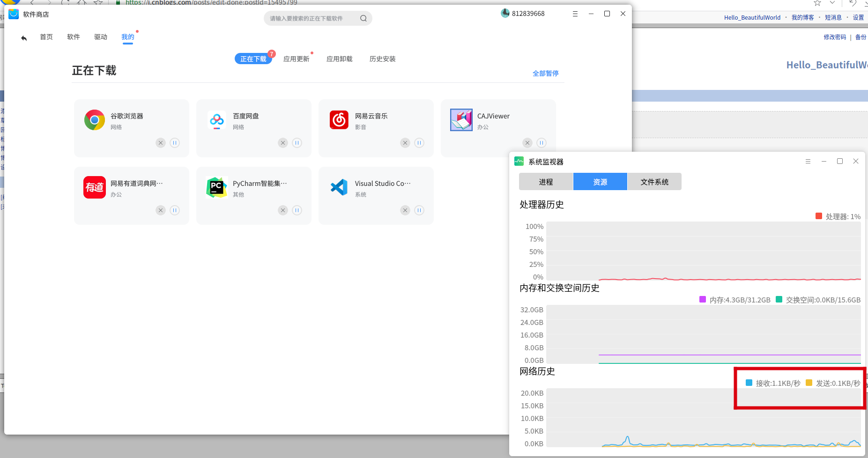
Task: Open the 应用卸载 tab
Action: 340,59
